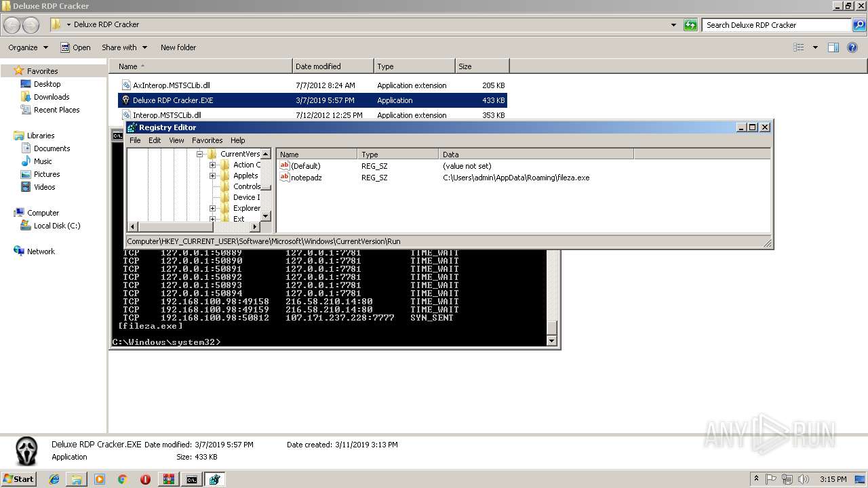Open the Organize dropdown menu
The height and width of the screenshot is (488, 868).
click(x=28, y=47)
